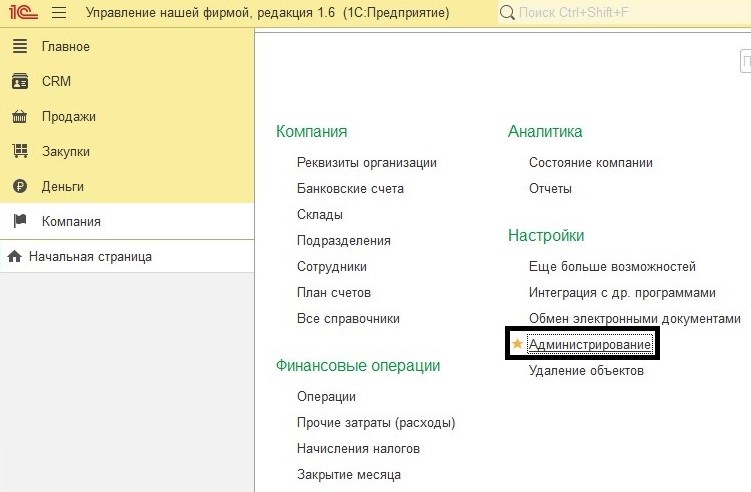Open Закрытие месяца
This screenshot has width=751, height=492.
point(348,475)
